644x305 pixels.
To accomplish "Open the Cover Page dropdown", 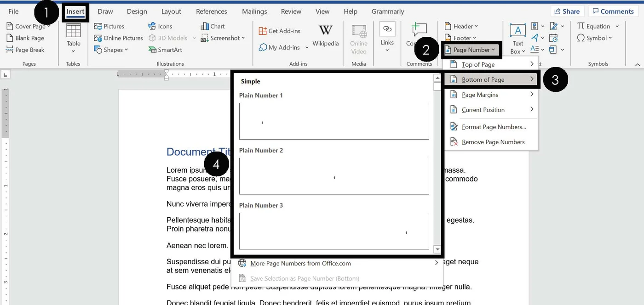I will [x=29, y=26].
